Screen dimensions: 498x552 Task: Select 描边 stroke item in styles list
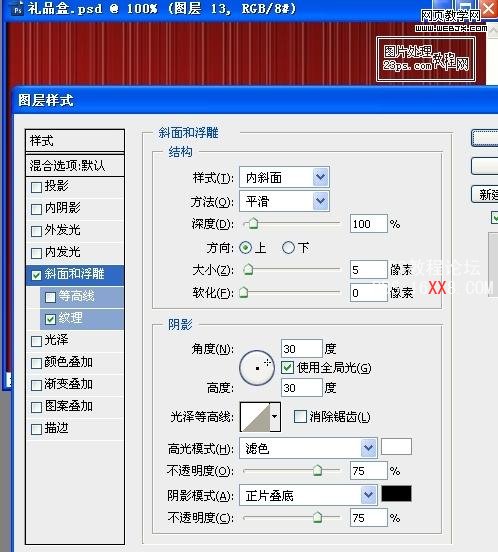pyautogui.click(x=75, y=428)
